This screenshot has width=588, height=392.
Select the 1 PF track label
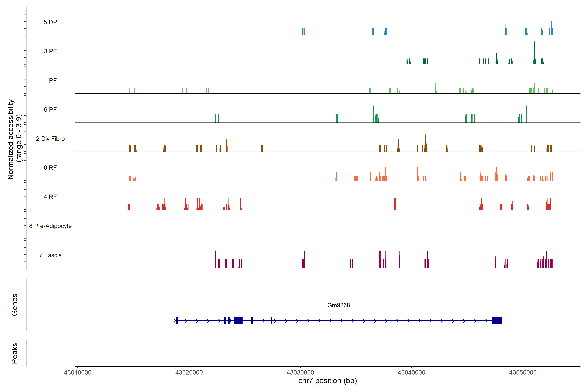pos(50,81)
